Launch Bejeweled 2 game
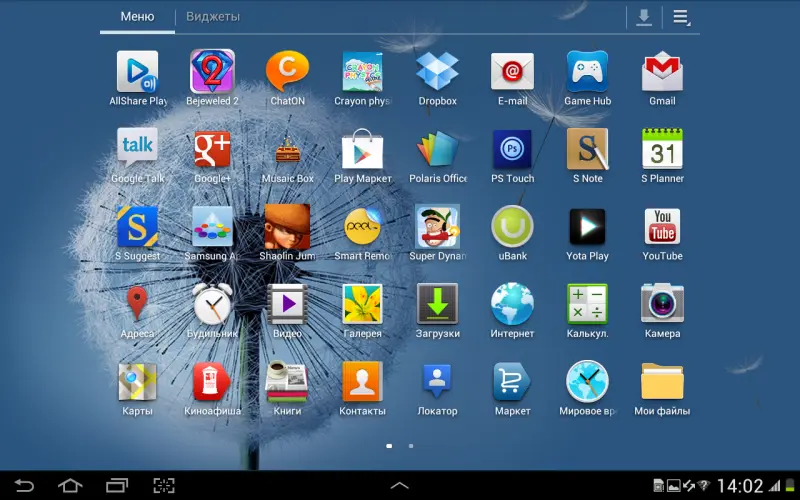The width and height of the screenshot is (800, 500). click(x=213, y=74)
